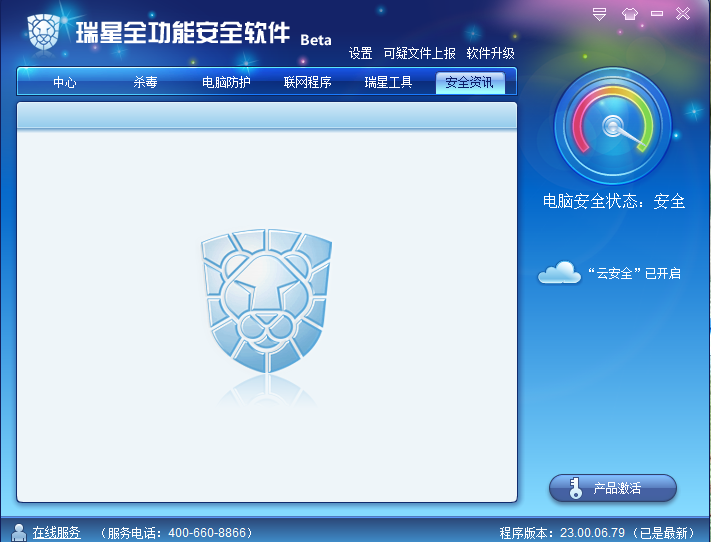
Task: Select the 联网程序 tab
Action: pos(307,82)
